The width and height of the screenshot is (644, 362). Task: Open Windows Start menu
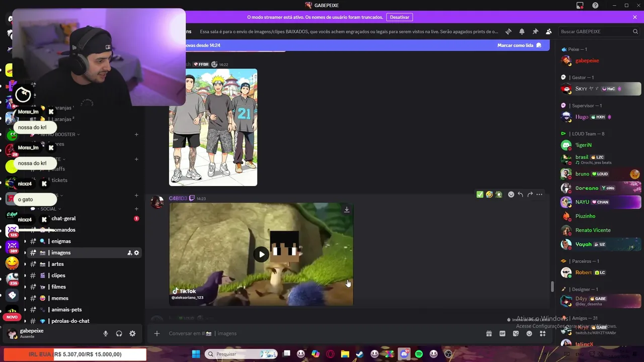(x=196, y=354)
